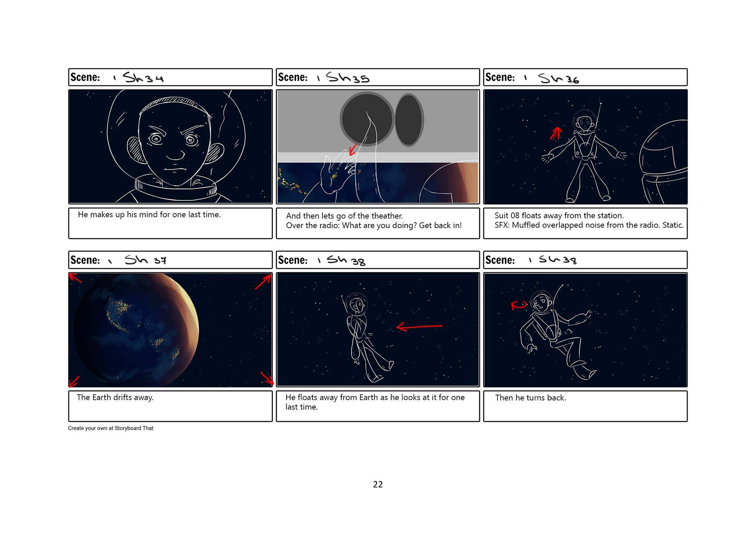
Task: Click 'The Earth drifts away' caption
Action: (115, 397)
